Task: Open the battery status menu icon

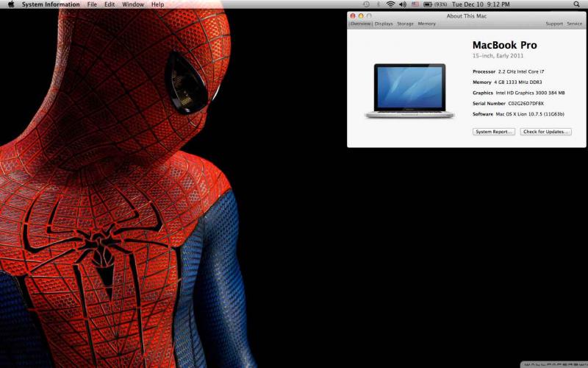Action: [x=428, y=4]
